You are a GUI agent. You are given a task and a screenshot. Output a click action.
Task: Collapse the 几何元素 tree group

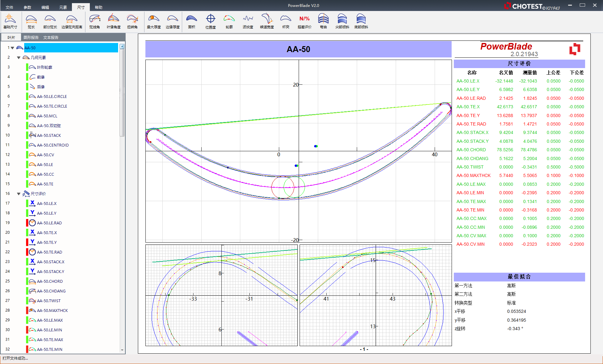point(19,58)
